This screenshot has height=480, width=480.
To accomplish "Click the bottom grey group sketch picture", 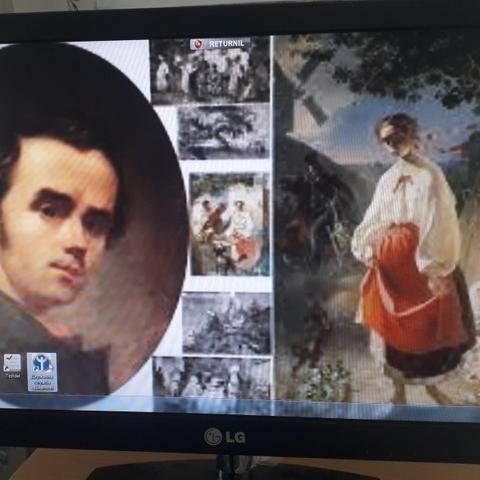I will click(x=212, y=377).
